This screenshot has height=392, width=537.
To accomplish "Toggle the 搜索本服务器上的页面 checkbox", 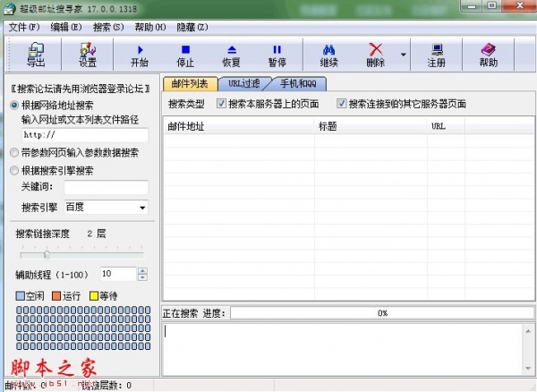I will [x=222, y=104].
